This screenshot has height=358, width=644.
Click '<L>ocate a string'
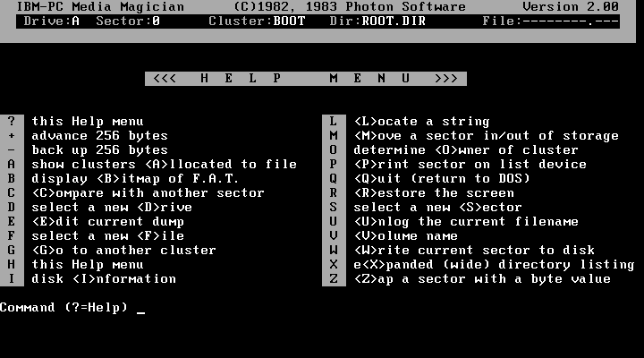[x=422, y=122]
